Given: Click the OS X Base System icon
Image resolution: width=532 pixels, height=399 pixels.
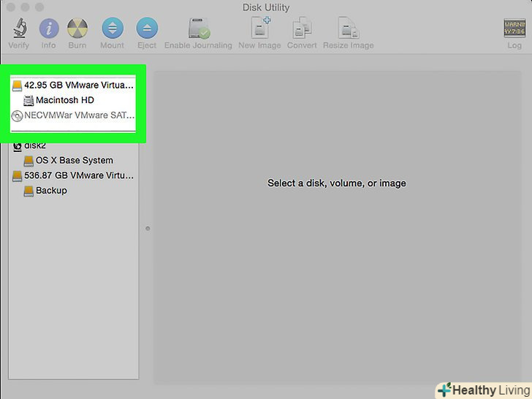Looking at the screenshot, I should click(x=28, y=161).
